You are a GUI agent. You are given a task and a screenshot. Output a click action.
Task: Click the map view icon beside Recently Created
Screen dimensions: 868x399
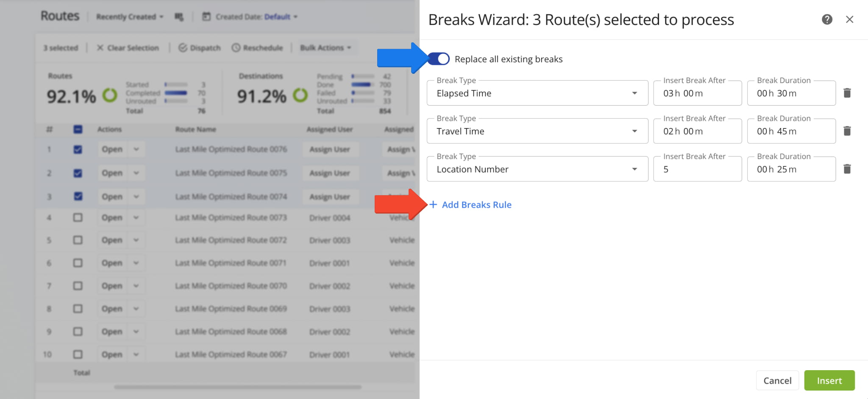click(179, 17)
